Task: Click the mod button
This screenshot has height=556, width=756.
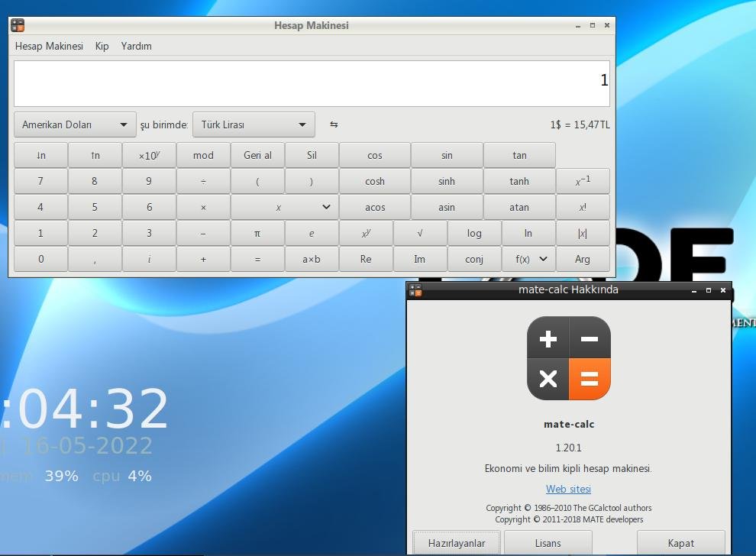Action: coord(203,155)
